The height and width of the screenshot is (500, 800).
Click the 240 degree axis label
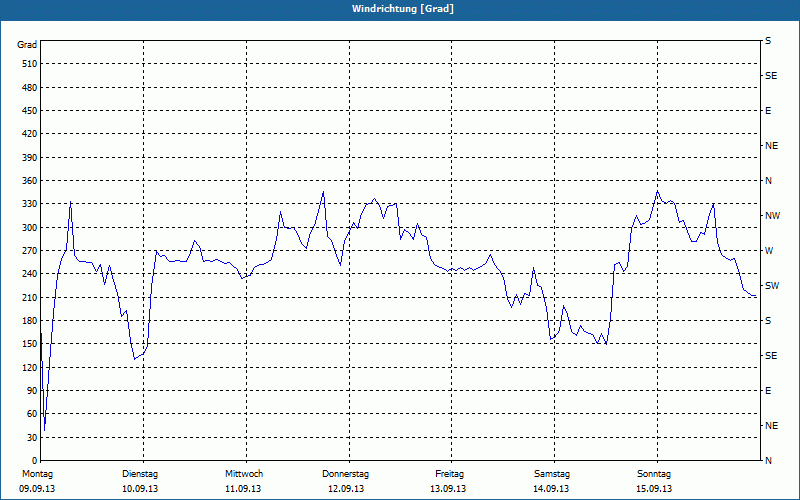point(30,273)
